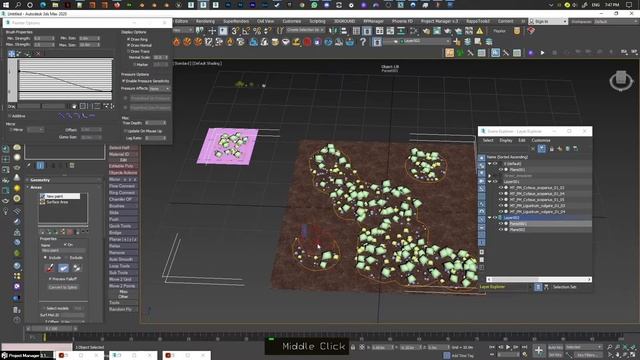Click the highlighted stack icon below the modifier list
Screen dimensions: 640x360
point(40,165)
